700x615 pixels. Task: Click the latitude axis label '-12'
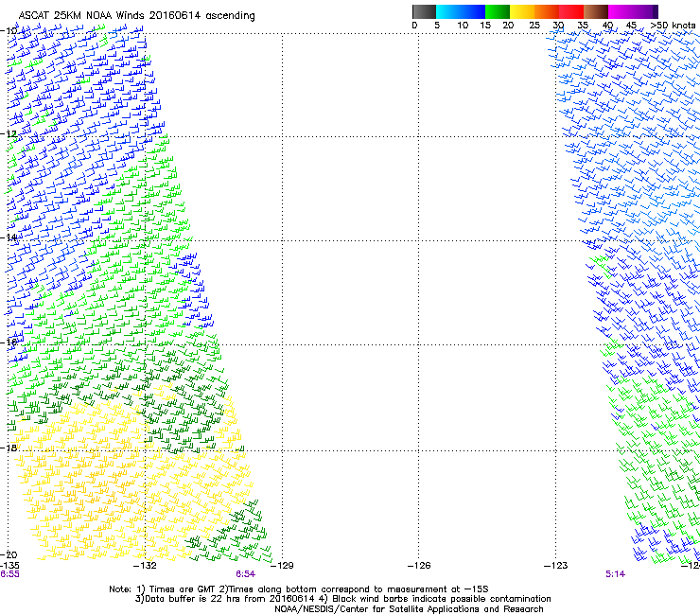tap(9, 134)
